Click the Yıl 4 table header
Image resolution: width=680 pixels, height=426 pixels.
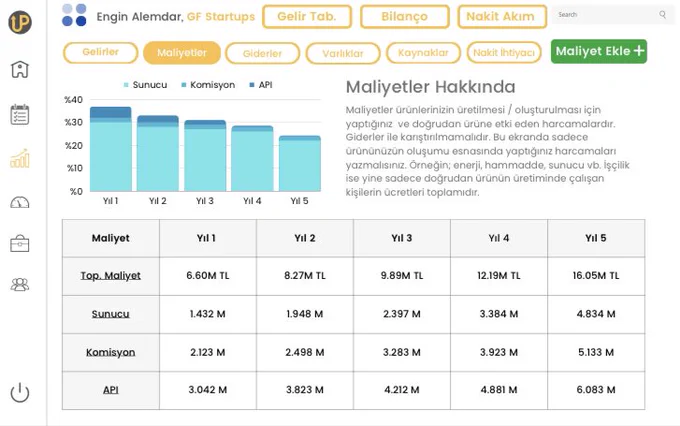click(499, 238)
